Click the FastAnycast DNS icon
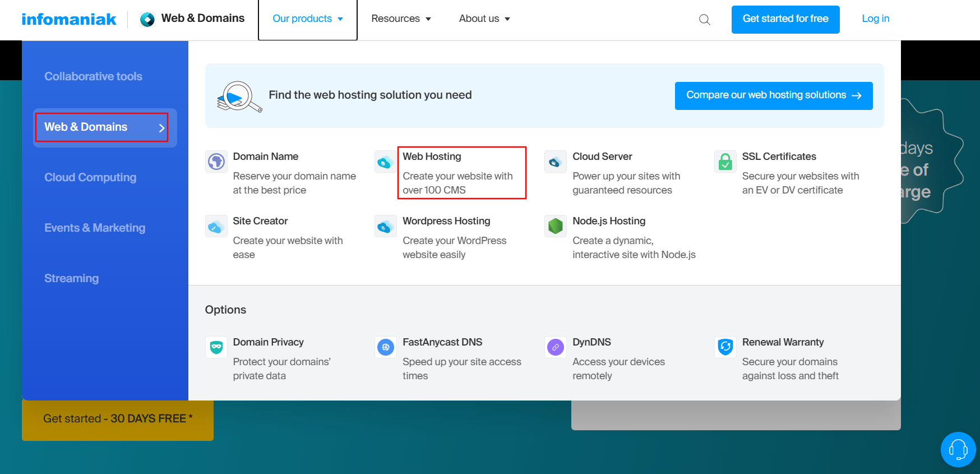The image size is (980, 474). pos(386,347)
